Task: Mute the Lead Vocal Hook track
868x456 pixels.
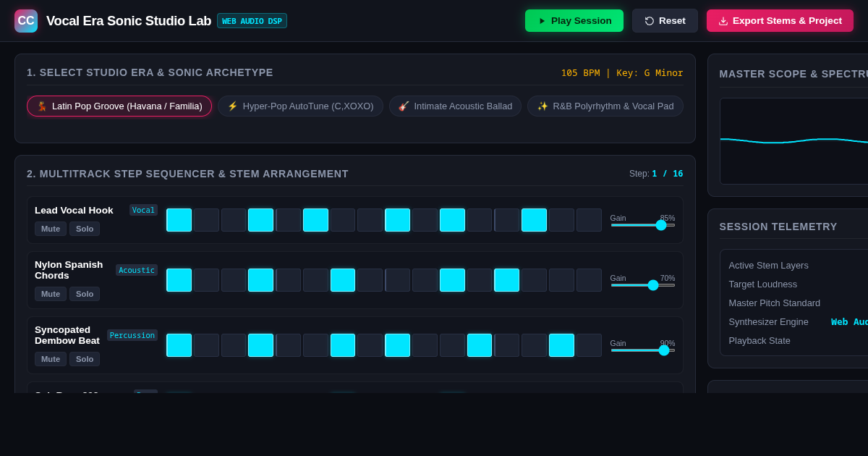Action: [x=51, y=229]
